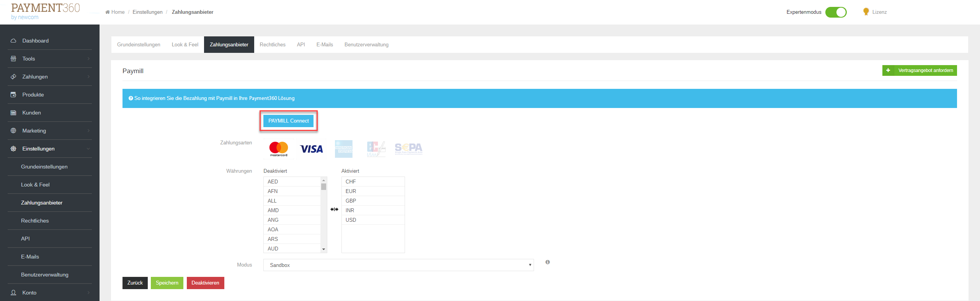Screen dimensions: 980x301
Task: Click the red Deaktivieren button
Action: coord(205,283)
